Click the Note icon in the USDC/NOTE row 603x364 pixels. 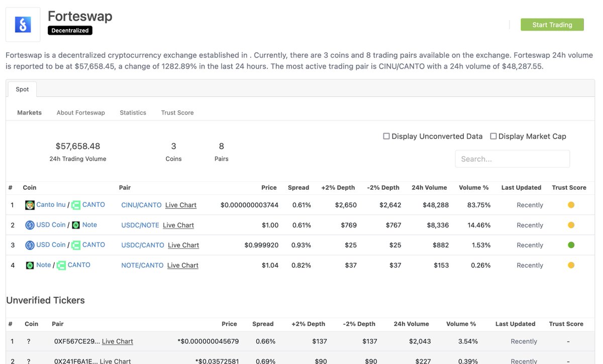pyautogui.click(x=76, y=225)
